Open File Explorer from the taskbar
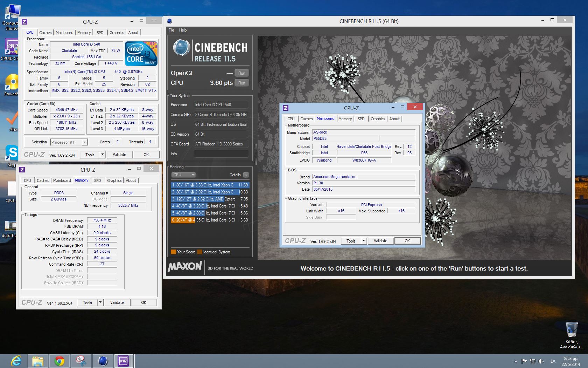The height and width of the screenshot is (368, 588). coord(38,361)
